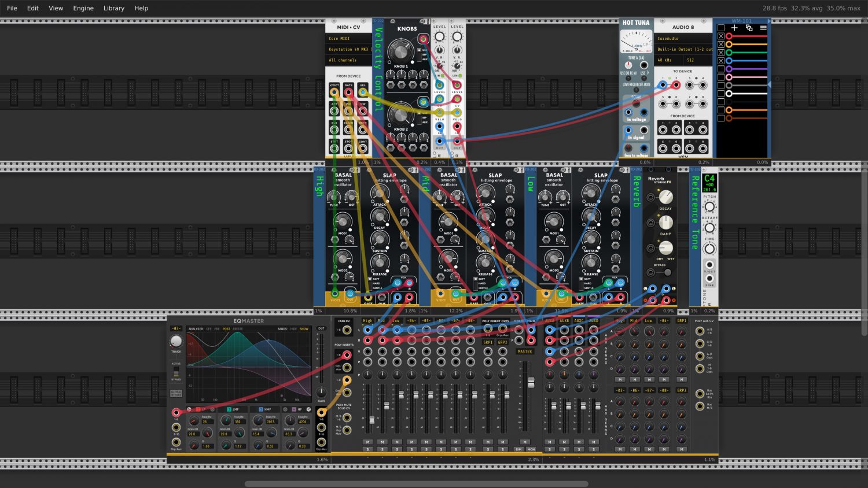Check the white cable color checkbox in WM-101
This screenshot has width=868, height=488.
720,94
